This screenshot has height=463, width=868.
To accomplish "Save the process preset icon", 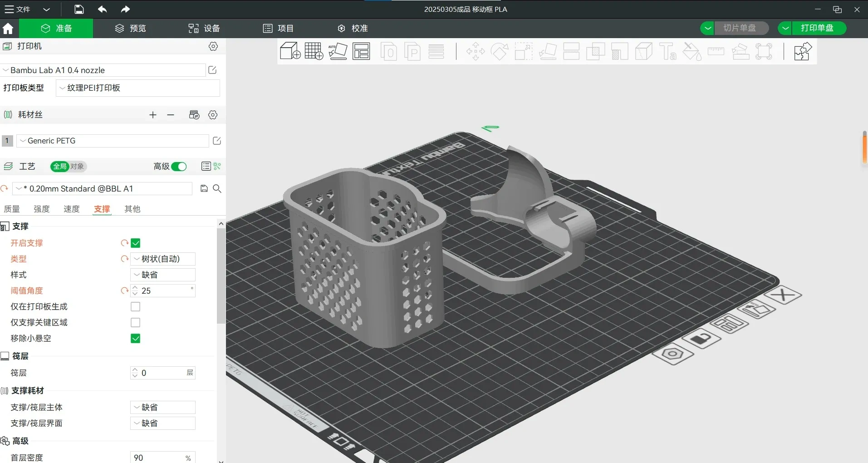I will [x=204, y=188].
